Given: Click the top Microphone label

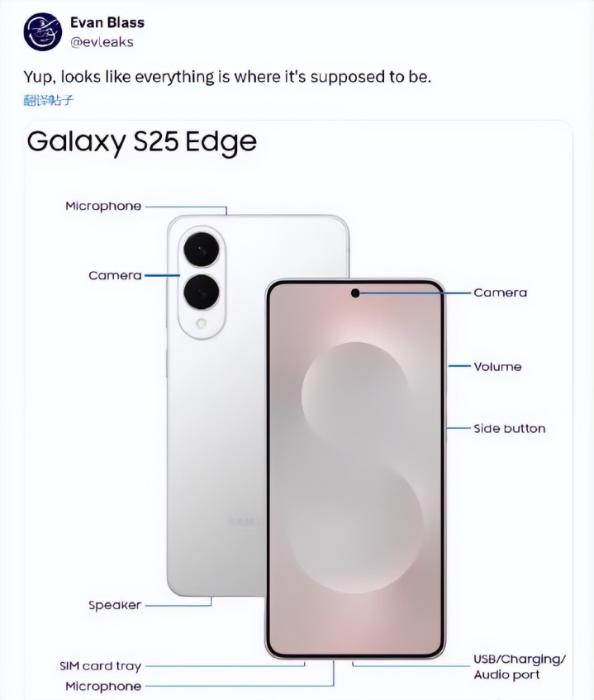Looking at the screenshot, I should pos(103,207).
